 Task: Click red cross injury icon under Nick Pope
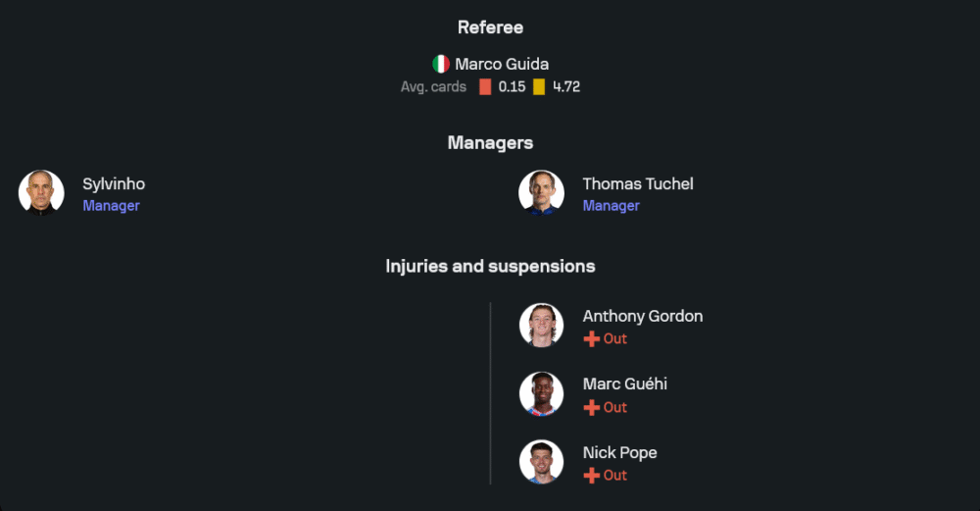pyautogui.click(x=591, y=475)
